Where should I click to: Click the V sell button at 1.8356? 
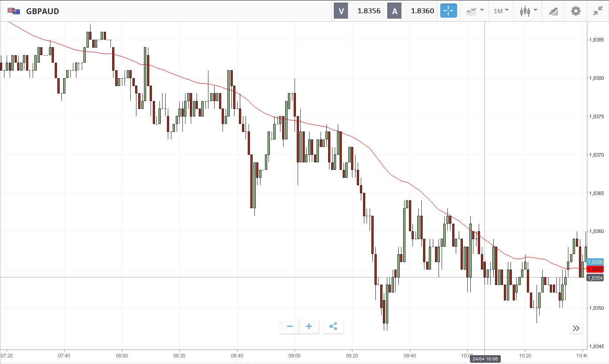click(x=359, y=11)
